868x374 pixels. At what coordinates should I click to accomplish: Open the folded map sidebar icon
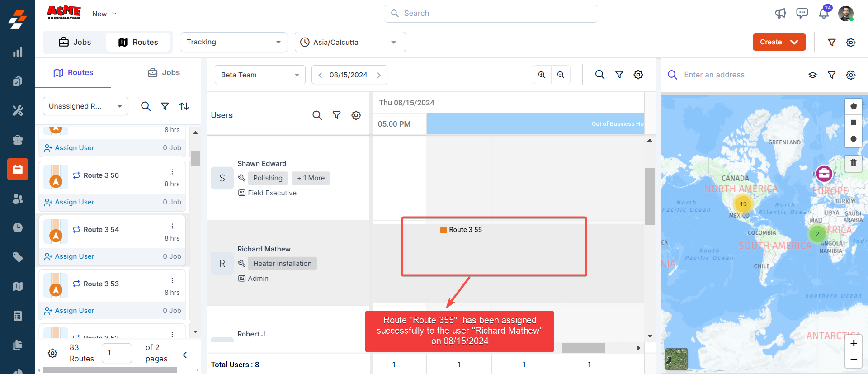click(18, 286)
